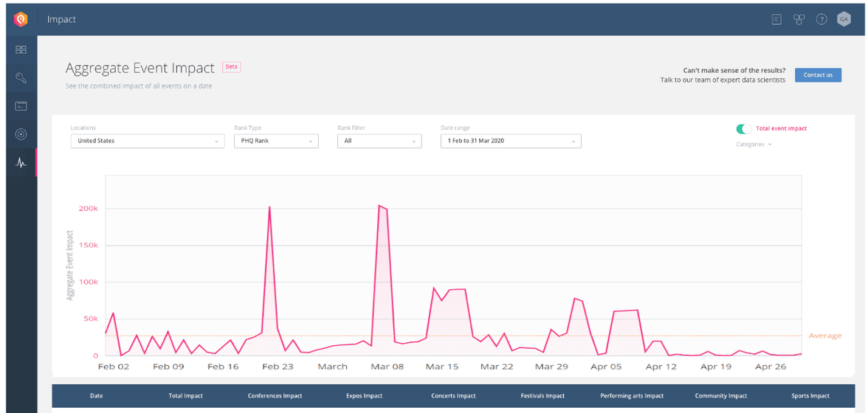The image size is (868, 413).
Task: Open the terminal console icon in sidebar
Action: [21, 106]
